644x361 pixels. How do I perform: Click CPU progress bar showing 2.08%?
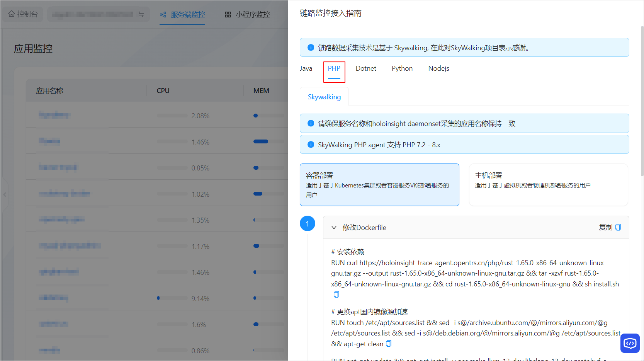[172, 116]
